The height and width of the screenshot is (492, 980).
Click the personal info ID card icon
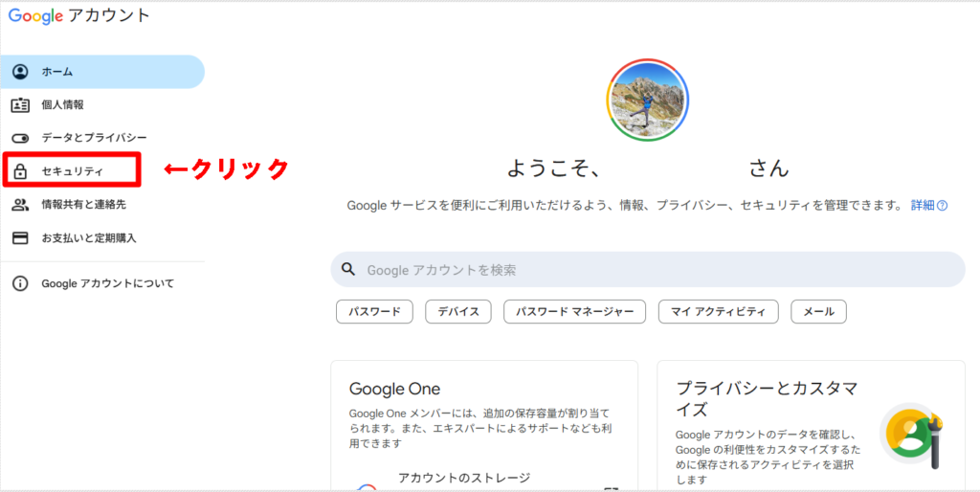coord(20,105)
